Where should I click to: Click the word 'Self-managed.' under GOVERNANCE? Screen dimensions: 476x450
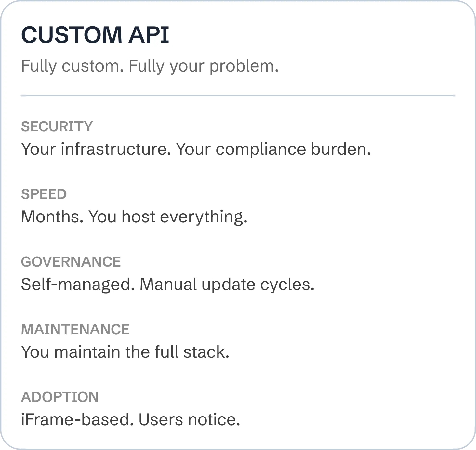pyautogui.click(x=78, y=285)
